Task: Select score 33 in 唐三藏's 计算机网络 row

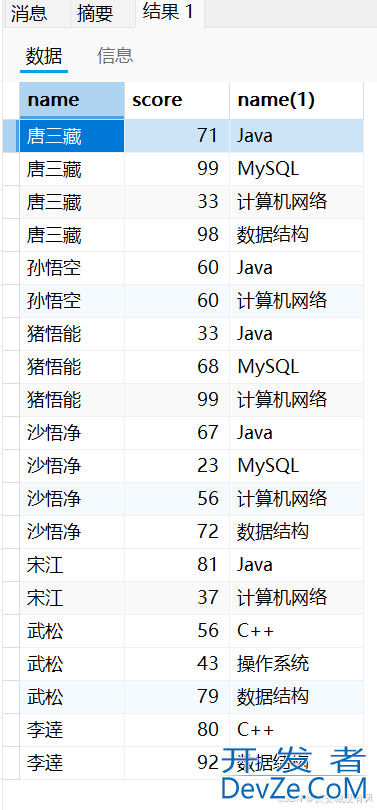Action: [x=177, y=202]
